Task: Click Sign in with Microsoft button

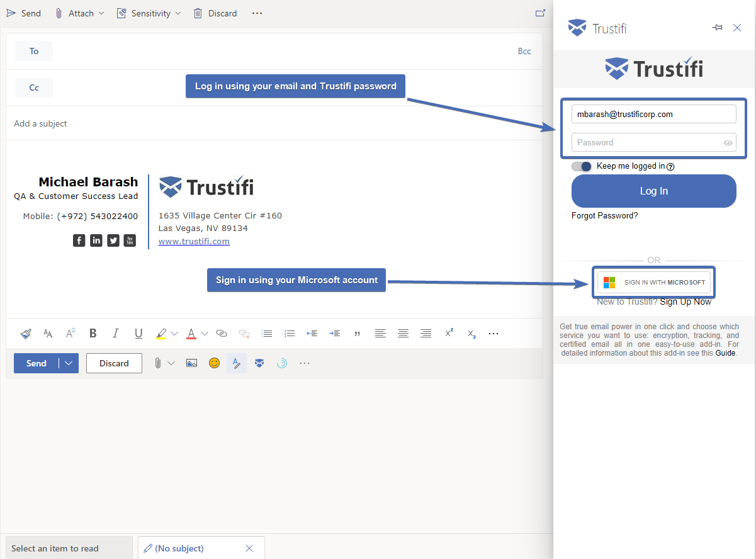Action: click(653, 283)
